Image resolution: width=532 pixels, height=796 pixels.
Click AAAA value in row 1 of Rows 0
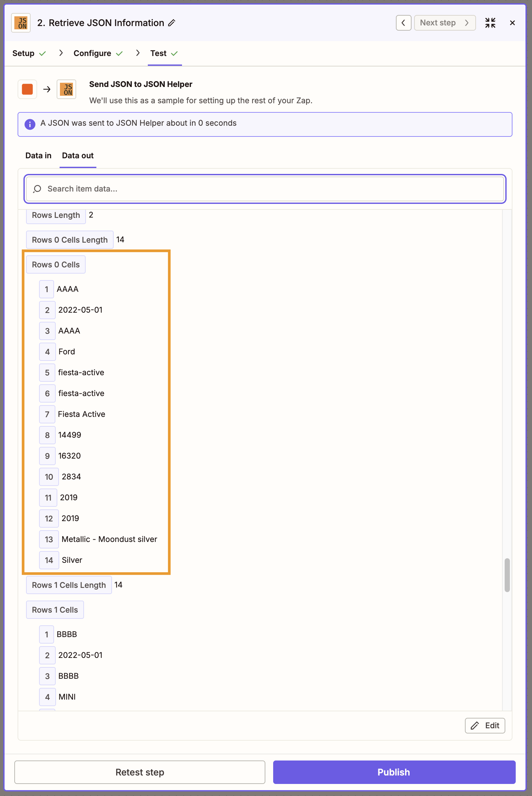tap(67, 289)
